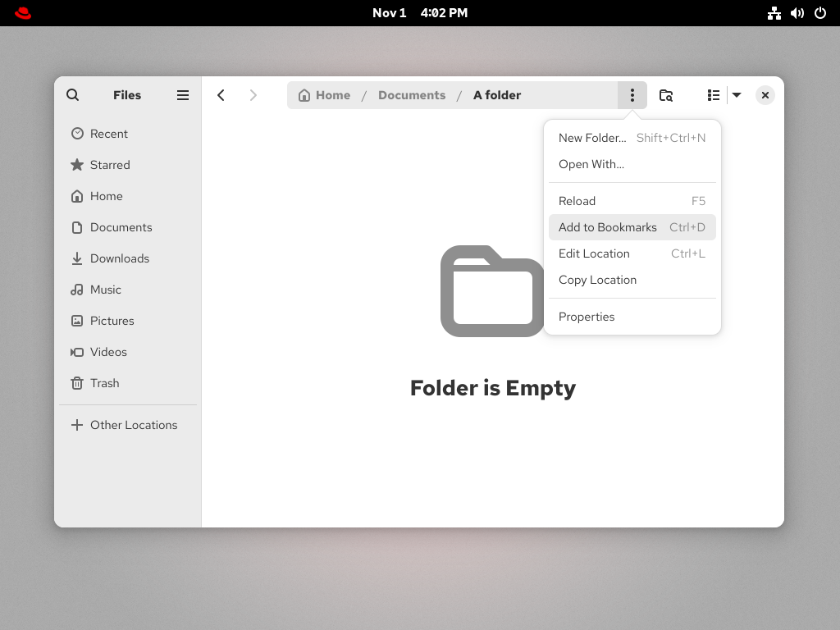Screen dimensions: 840x630
Task: Jump to Home in the path bar
Action: coord(325,95)
